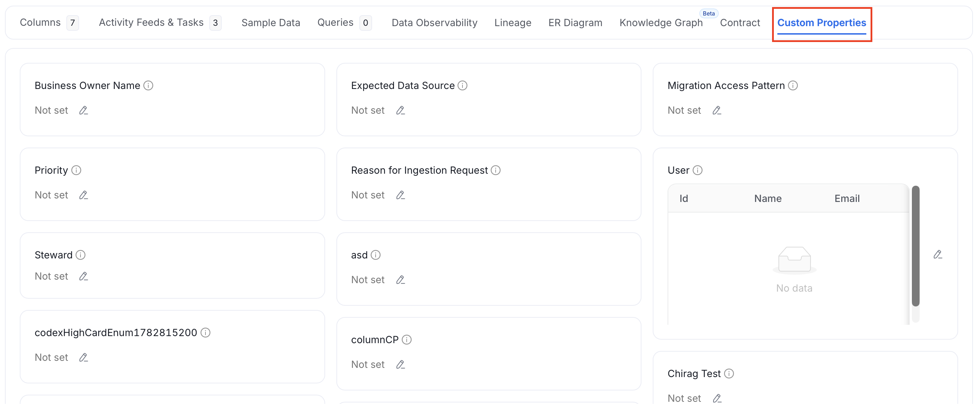Open the Sample Data tab

tap(270, 23)
